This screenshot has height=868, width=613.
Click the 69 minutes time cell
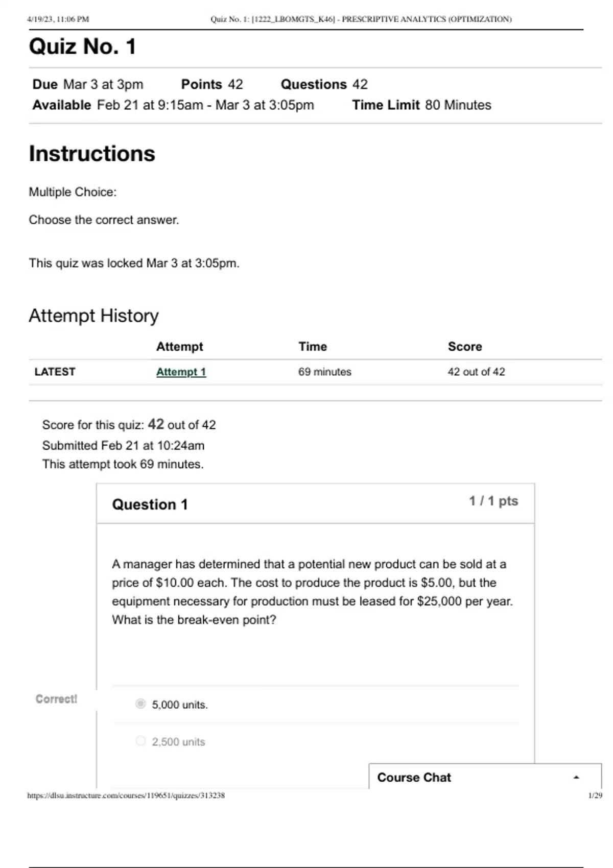point(324,372)
